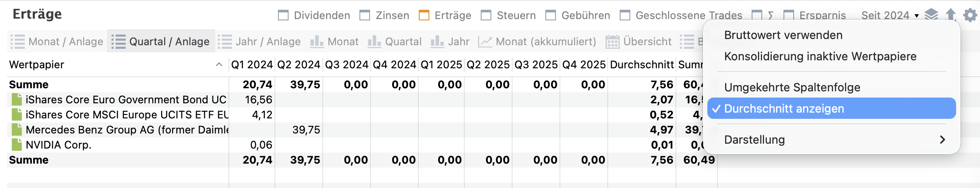The height and width of the screenshot is (188, 980).
Task: Click the calendar icon beside Übersicht
Action: coord(612,42)
